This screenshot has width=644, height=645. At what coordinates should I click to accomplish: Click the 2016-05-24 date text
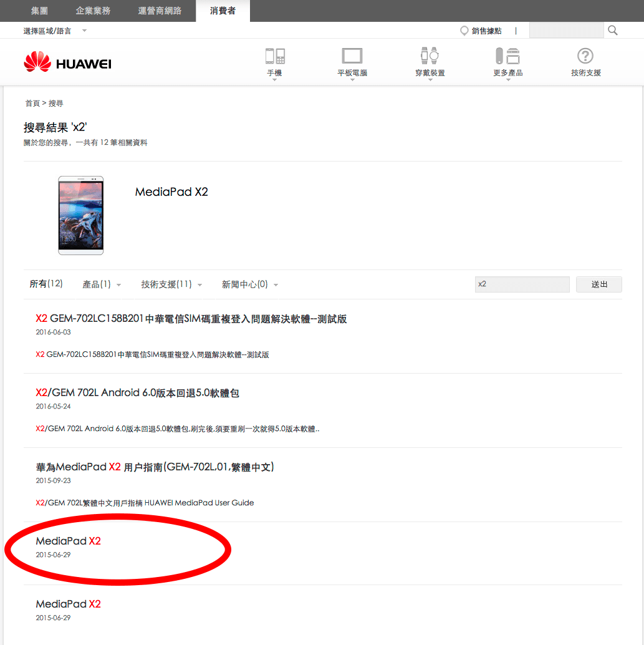click(x=53, y=407)
